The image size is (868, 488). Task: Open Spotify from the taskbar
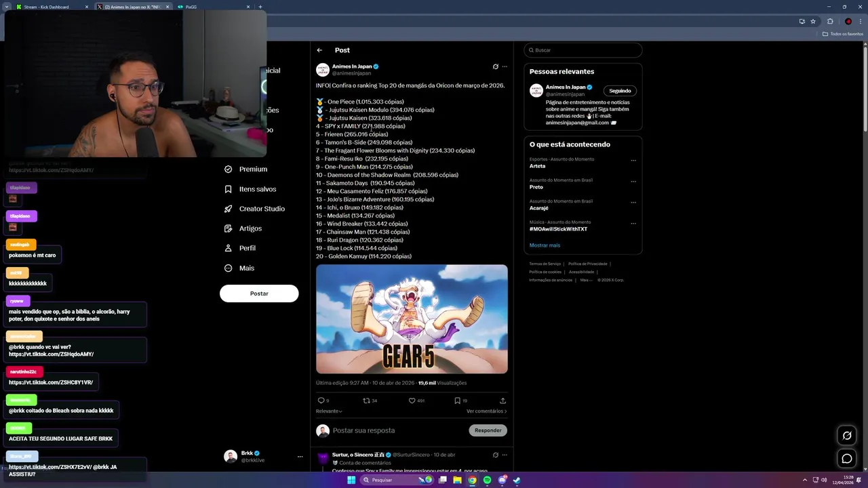pyautogui.click(x=487, y=480)
